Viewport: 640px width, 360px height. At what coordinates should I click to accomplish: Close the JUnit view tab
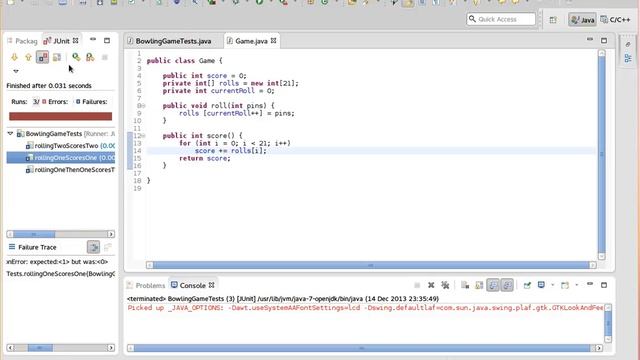(76, 40)
